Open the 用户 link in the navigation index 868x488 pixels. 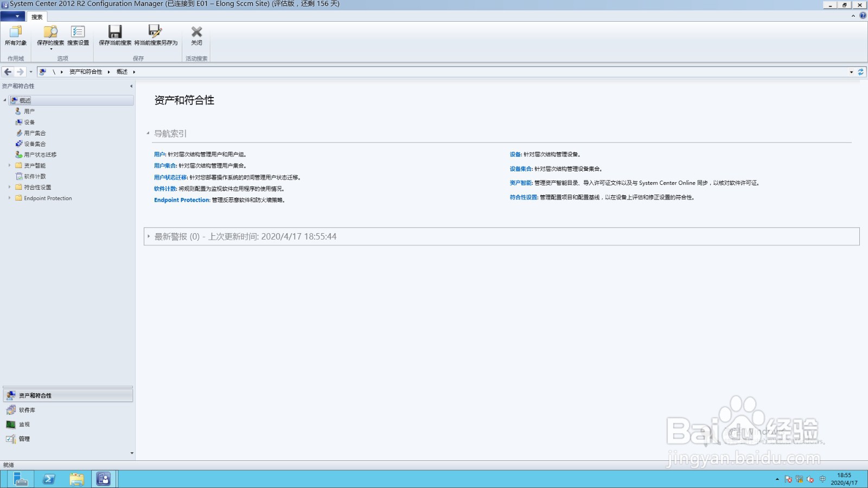[159, 155]
